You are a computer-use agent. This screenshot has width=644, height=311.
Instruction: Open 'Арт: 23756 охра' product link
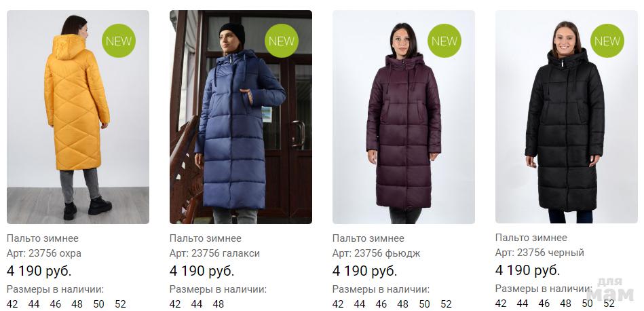[x=44, y=253]
